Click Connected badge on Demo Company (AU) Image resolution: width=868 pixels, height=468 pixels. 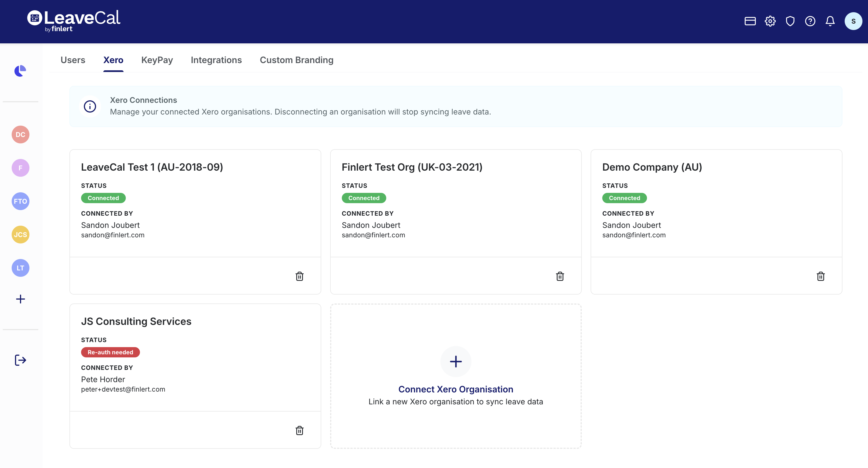[x=624, y=198]
